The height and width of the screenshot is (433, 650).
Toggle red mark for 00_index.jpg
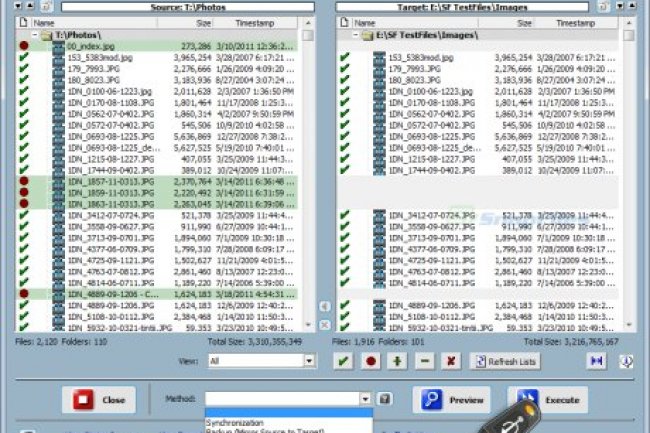click(x=24, y=47)
